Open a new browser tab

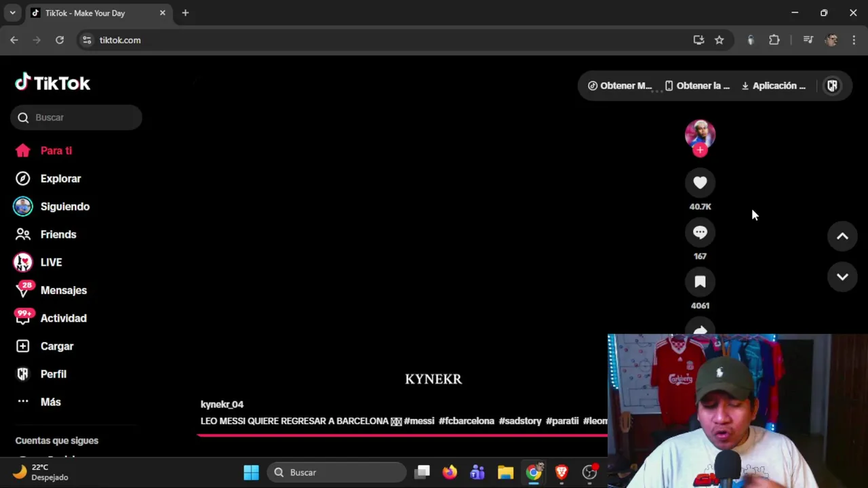click(x=185, y=13)
